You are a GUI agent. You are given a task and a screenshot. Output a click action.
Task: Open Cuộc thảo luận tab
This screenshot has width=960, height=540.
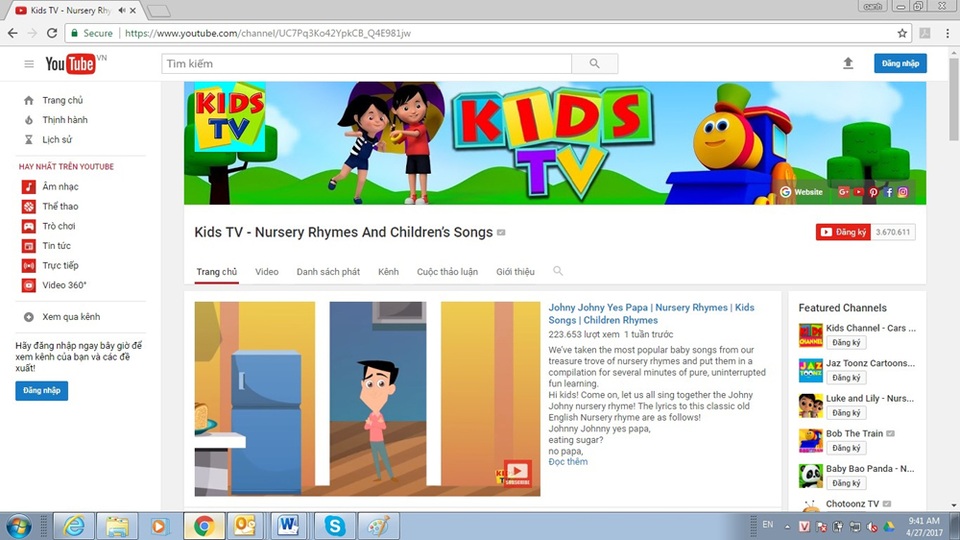448,272
